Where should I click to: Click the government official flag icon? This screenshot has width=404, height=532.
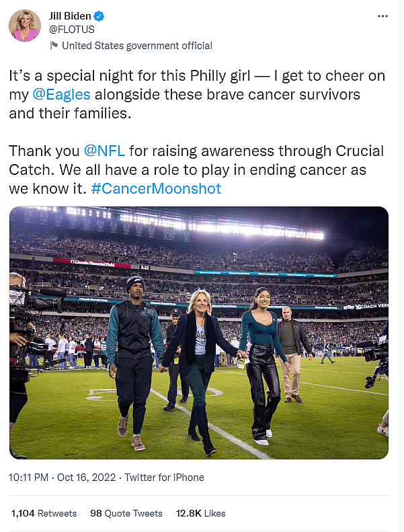pyautogui.click(x=54, y=46)
